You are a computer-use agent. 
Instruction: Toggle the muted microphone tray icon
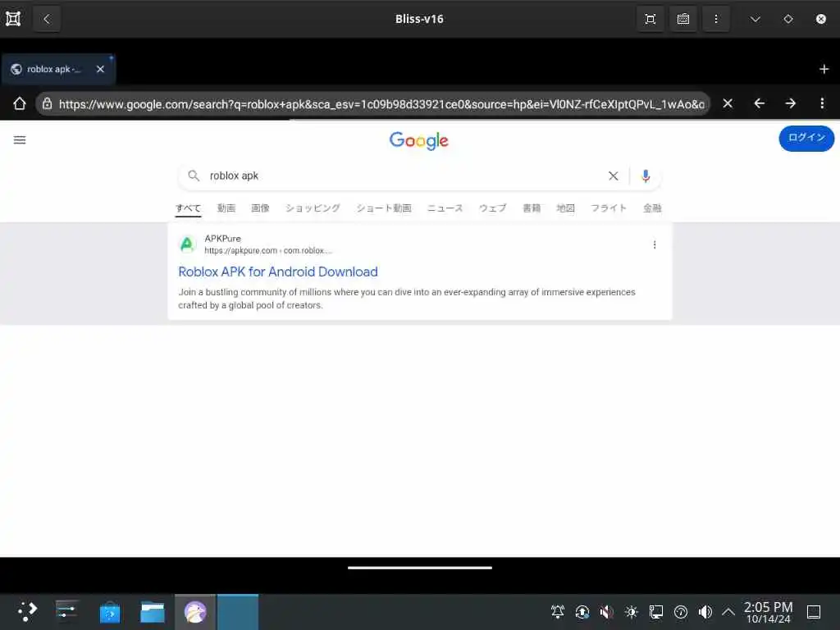coord(606,612)
